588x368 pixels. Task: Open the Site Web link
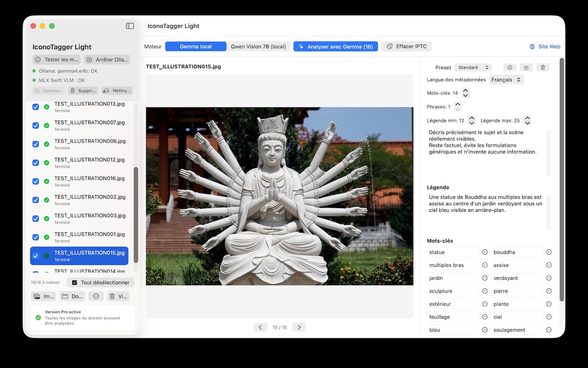pyautogui.click(x=545, y=47)
